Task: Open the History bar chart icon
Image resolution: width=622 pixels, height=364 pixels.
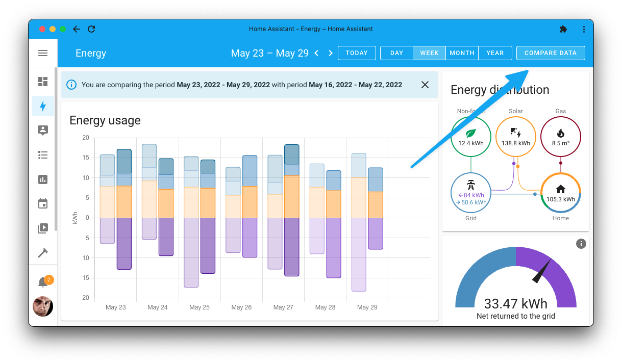Action: pyautogui.click(x=43, y=179)
